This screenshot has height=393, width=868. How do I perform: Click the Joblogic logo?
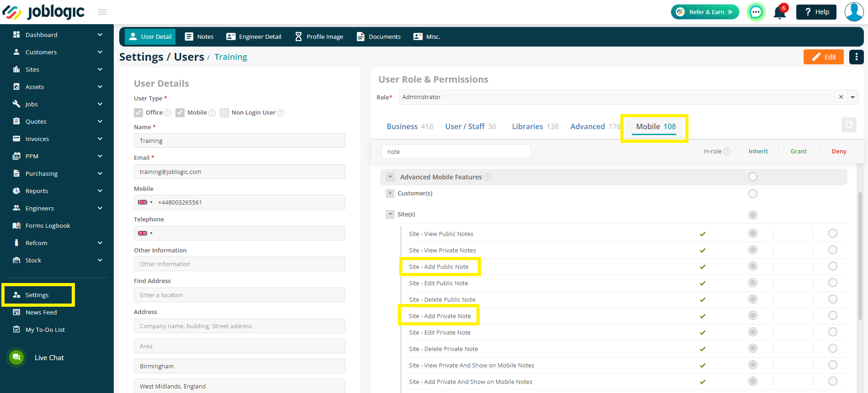pyautogui.click(x=44, y=12)
